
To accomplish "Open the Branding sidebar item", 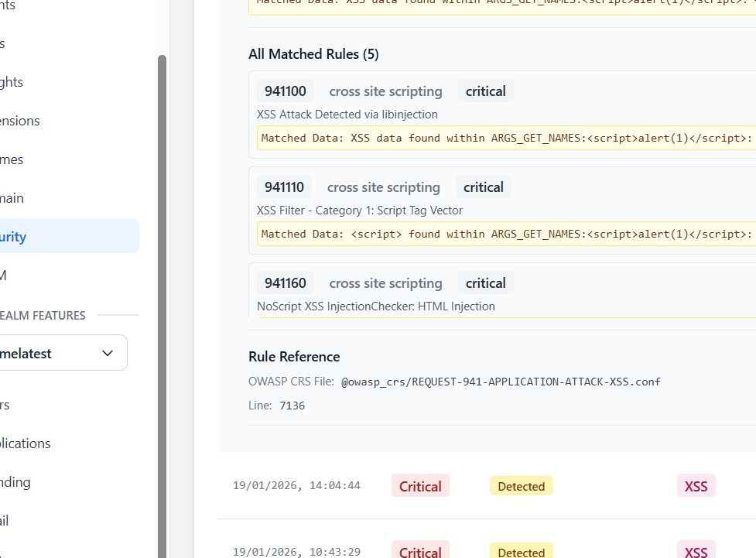I will [15, 482].
